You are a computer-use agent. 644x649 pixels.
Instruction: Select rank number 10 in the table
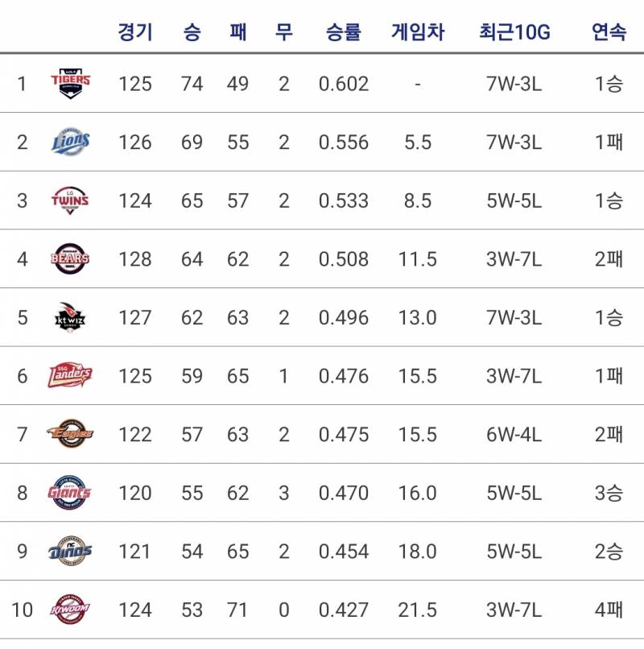(22, 610)
